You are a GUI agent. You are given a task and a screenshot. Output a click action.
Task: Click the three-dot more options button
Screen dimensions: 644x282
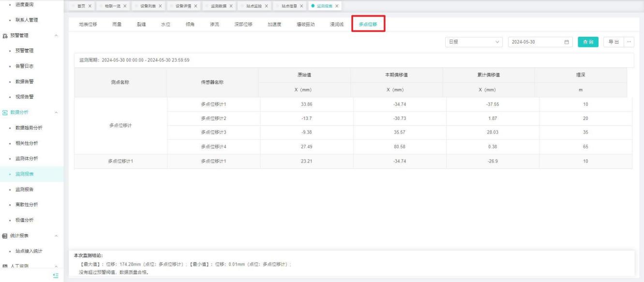pos(629,42)
